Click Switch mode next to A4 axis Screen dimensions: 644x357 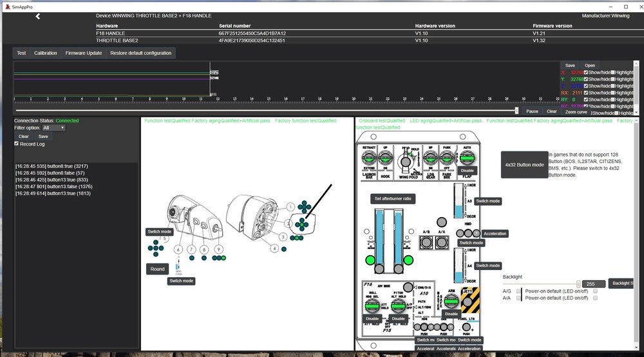pyautogui.click(x=488, y=265)
